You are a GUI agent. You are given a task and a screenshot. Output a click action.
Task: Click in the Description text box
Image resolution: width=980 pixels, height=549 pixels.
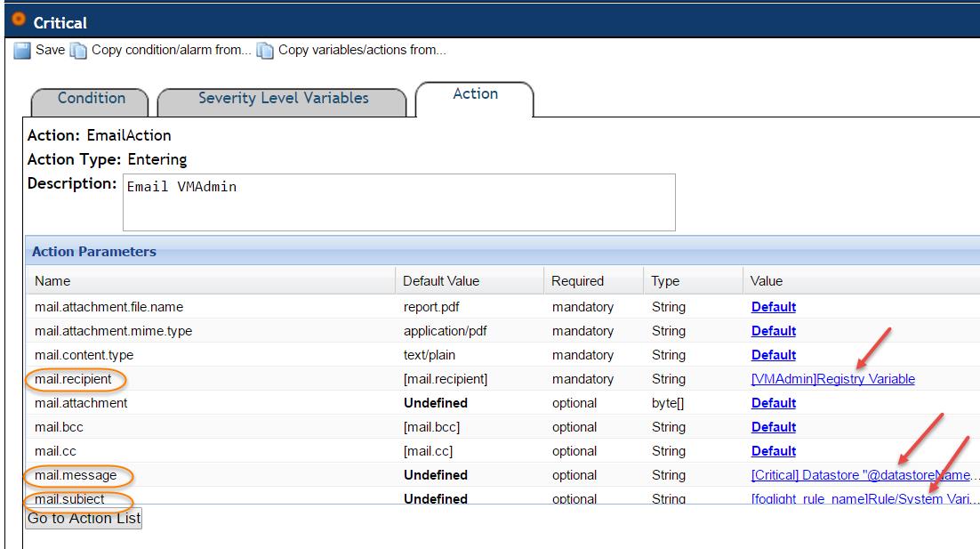[x=398, y=202]
